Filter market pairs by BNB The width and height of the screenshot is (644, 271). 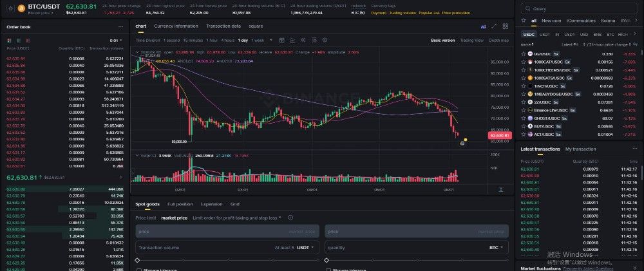point(598,35)
